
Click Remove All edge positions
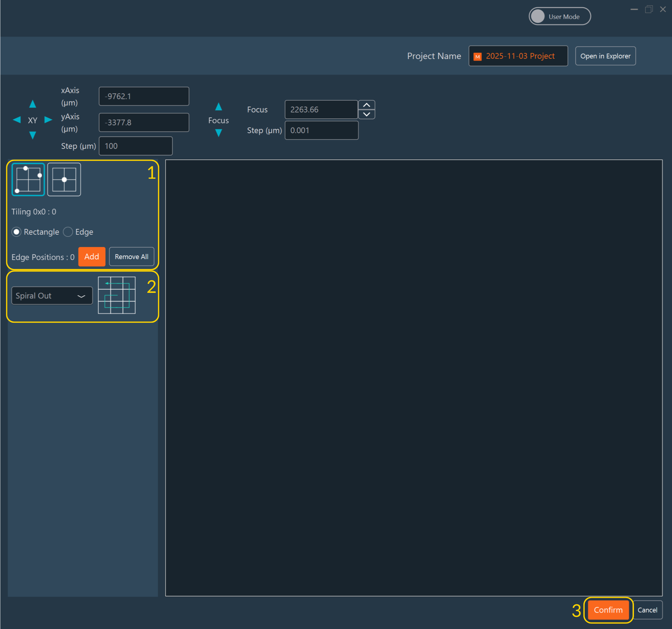(131, 257)
